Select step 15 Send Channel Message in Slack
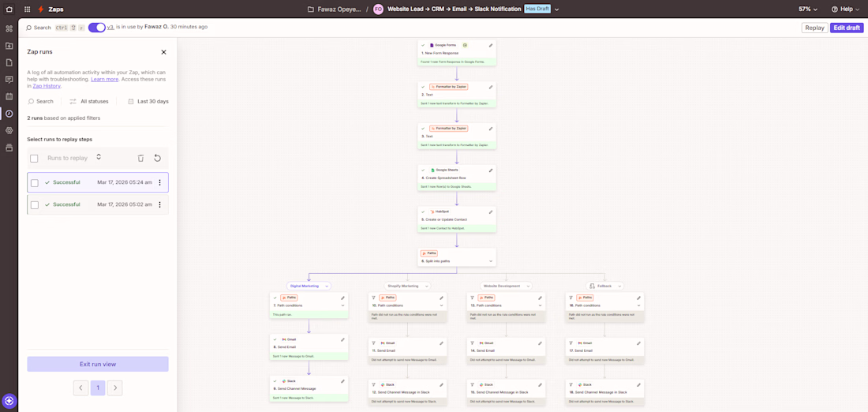This screenshot has height=412, width=868. click(x=506, y=391)
